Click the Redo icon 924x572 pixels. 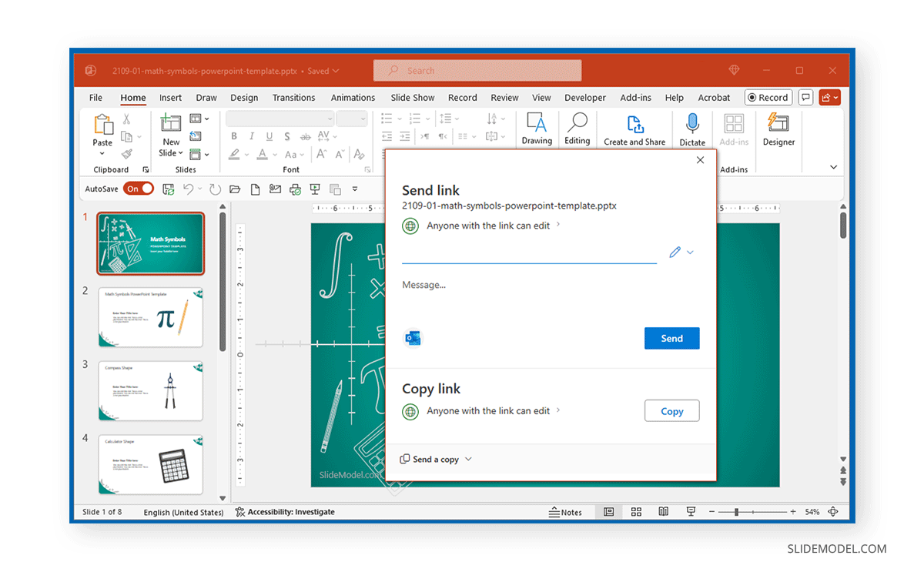click(x=215, y=189)
